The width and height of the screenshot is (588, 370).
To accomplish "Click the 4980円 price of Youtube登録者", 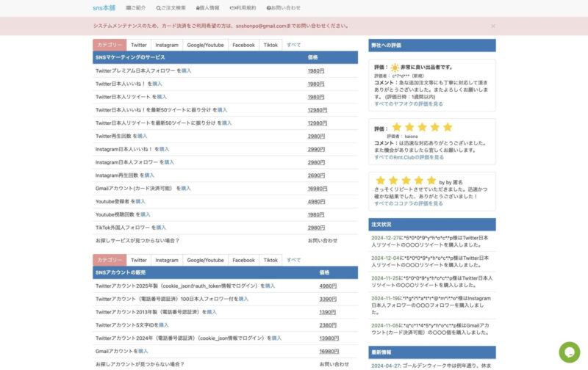I will point(316,202).
